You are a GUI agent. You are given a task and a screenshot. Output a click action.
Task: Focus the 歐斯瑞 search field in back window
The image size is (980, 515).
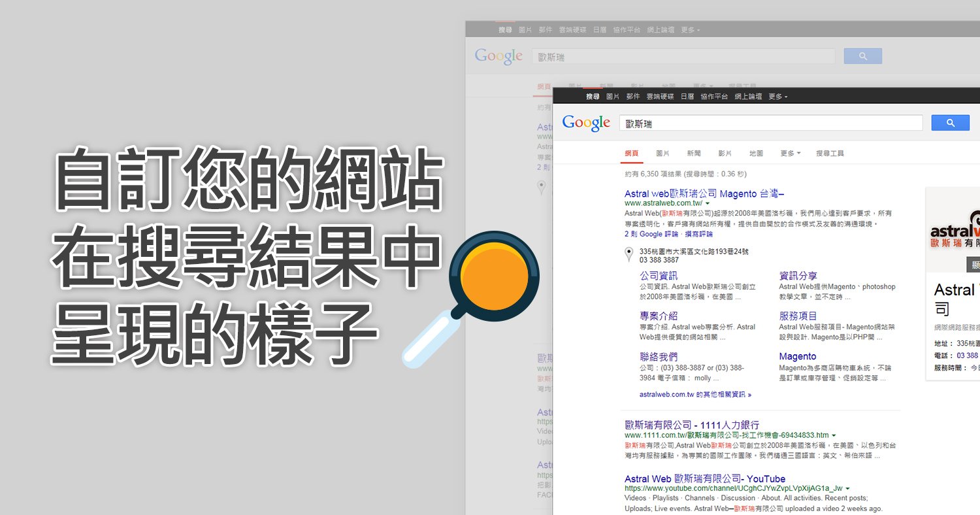pyautogui.click(x=683, y=57)
